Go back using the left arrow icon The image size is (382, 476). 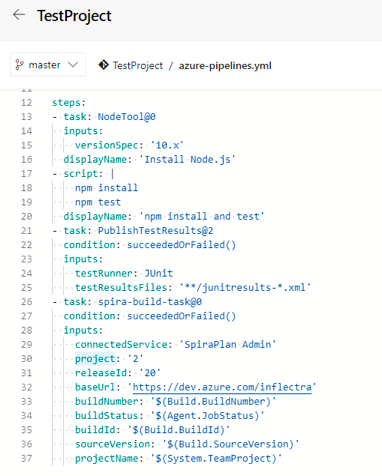[x=19, y=15]
